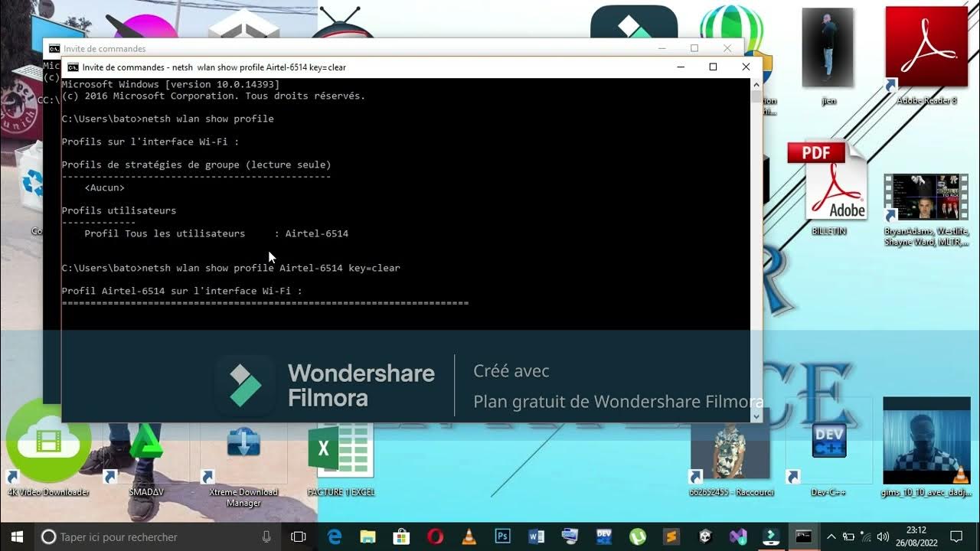The width and height of the screenshot is (980, 551).
Task: Open the battery status tray icon
Action: pyautogui.click(x=848, y=536)
